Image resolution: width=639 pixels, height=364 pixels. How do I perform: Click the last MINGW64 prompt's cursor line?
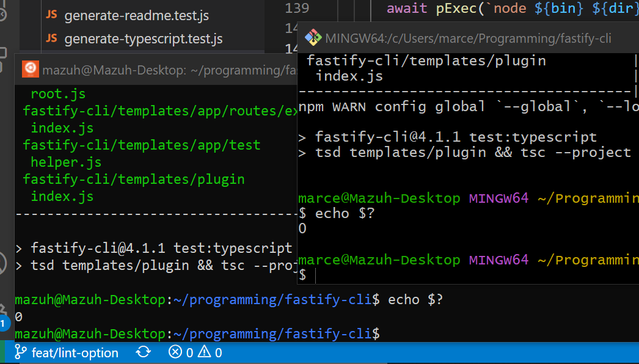click(x=308, y=275)
